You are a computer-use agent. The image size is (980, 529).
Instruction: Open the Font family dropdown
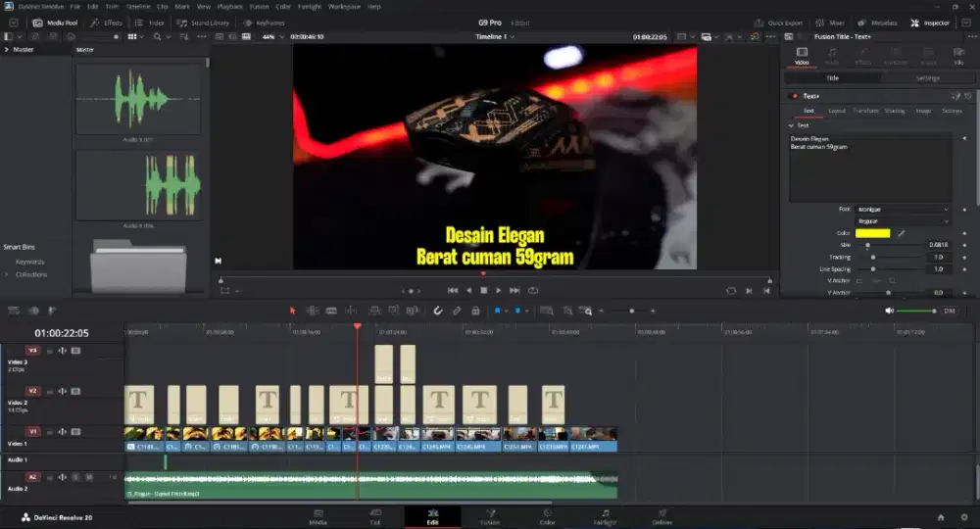coord(903,210)
